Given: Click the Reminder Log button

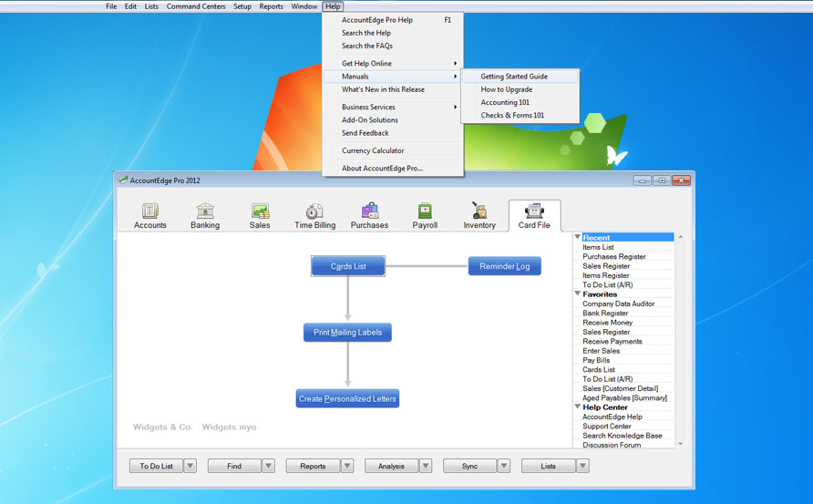Looking at the screenshot, I should tap(505, 266).
